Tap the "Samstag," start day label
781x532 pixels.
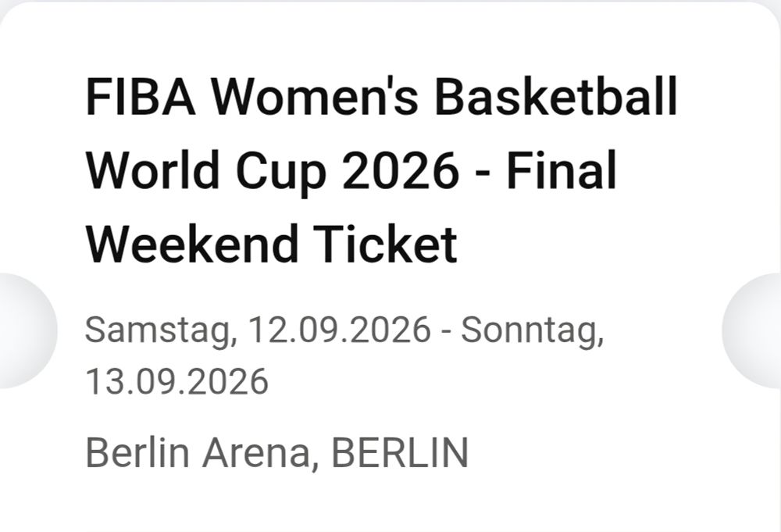[x=162, y=331]
